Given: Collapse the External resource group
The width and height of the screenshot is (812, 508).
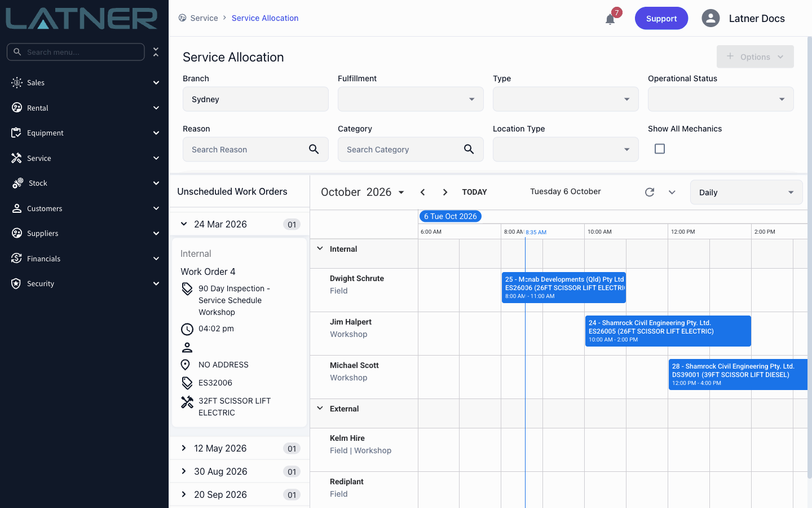Looking at the screenshot, I should (x=320, y=409).
